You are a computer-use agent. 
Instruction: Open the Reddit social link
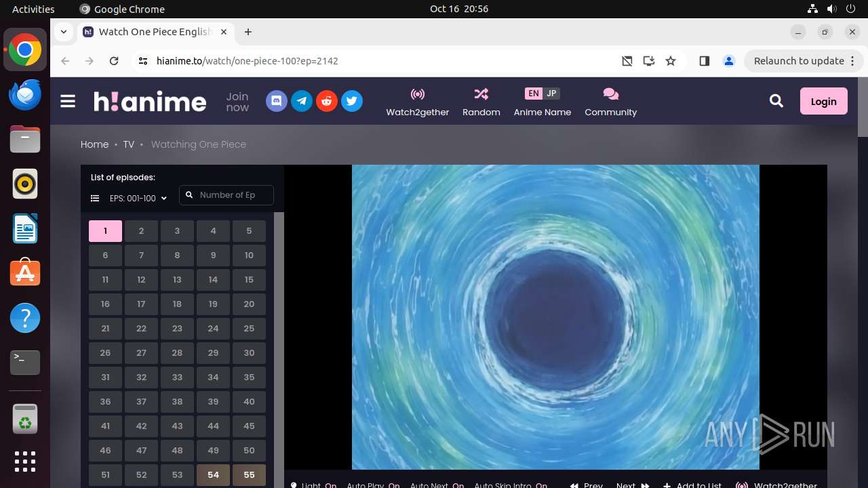click(327, 102)
